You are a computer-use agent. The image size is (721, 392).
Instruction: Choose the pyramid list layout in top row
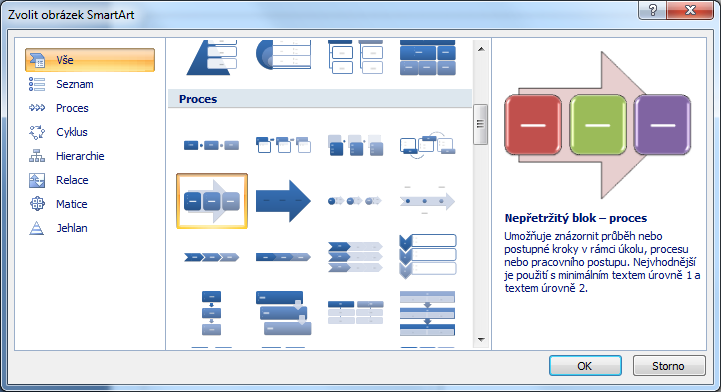(212, 57)
